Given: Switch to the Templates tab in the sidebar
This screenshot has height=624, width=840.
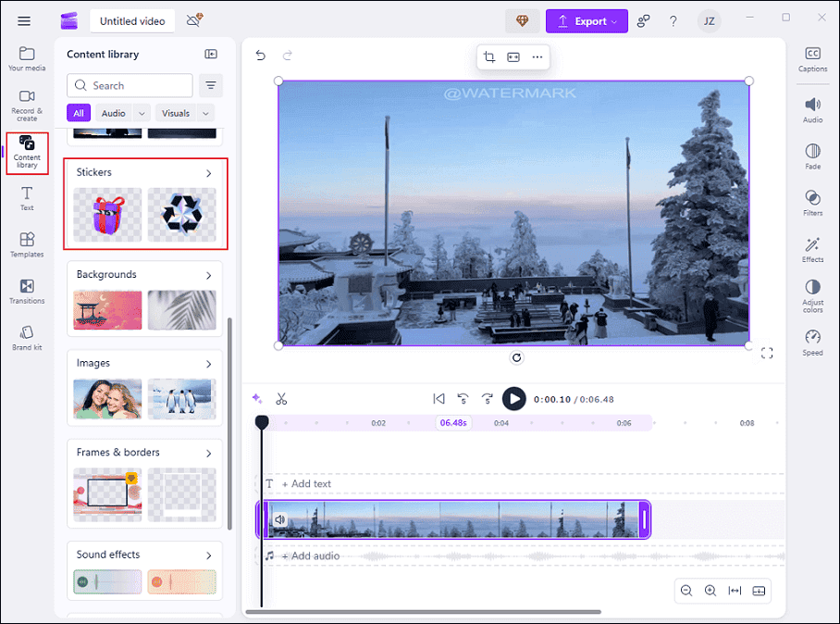Looking at the screenshot, I should click(27, 243).
